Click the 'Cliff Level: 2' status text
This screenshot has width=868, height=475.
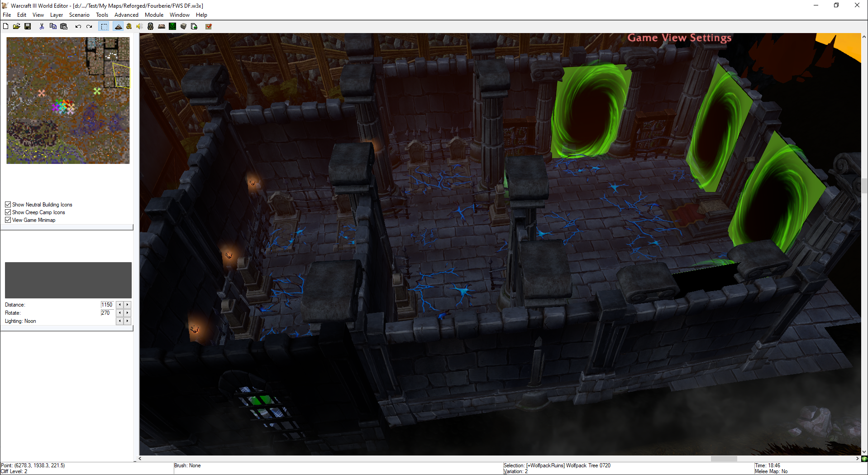[14, 471]
